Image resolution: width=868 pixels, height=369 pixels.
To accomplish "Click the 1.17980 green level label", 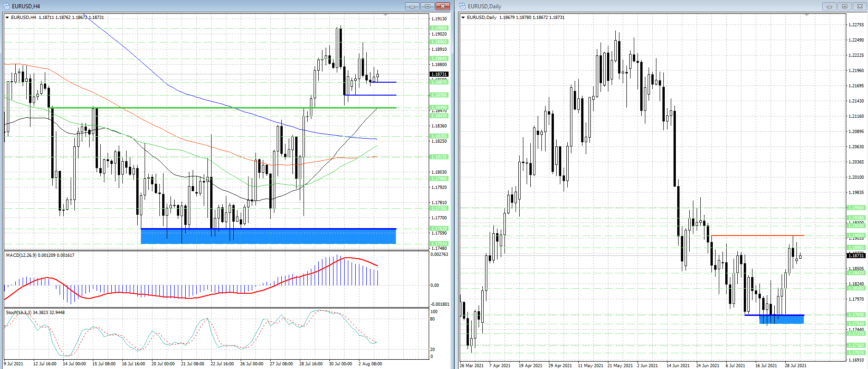I will pyautogui.click(x=439, y=178).
